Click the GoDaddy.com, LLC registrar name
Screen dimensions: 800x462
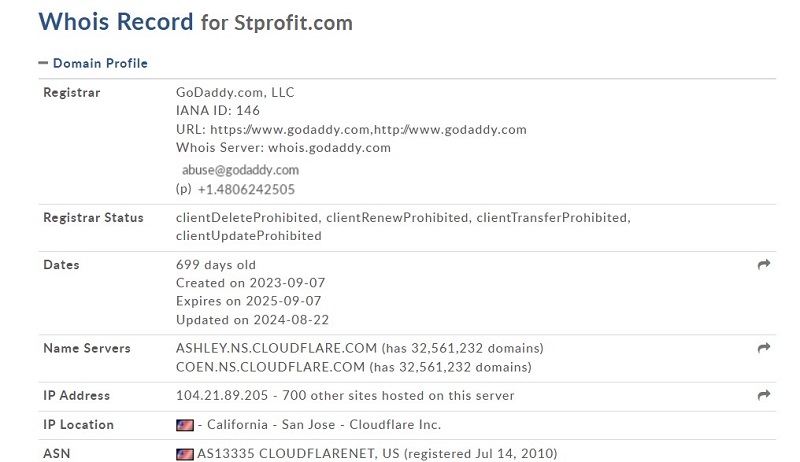tap(235, 93)
